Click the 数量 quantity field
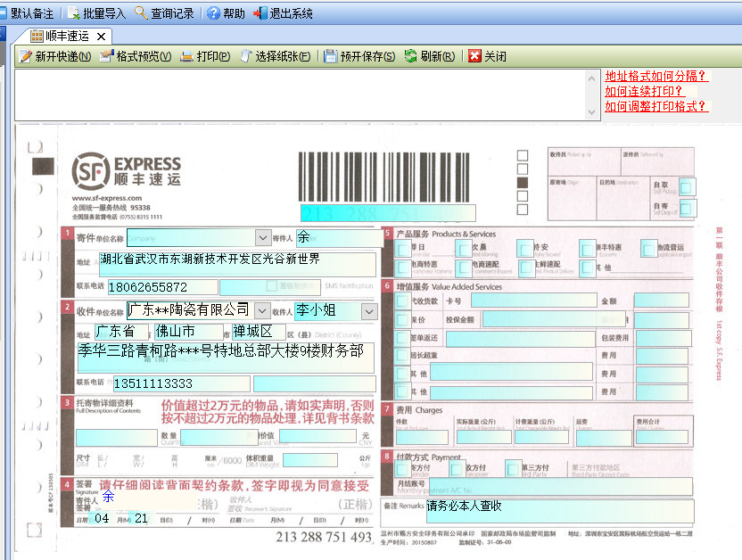The width and height of the screenshot is (742, 560). [219, 438]
